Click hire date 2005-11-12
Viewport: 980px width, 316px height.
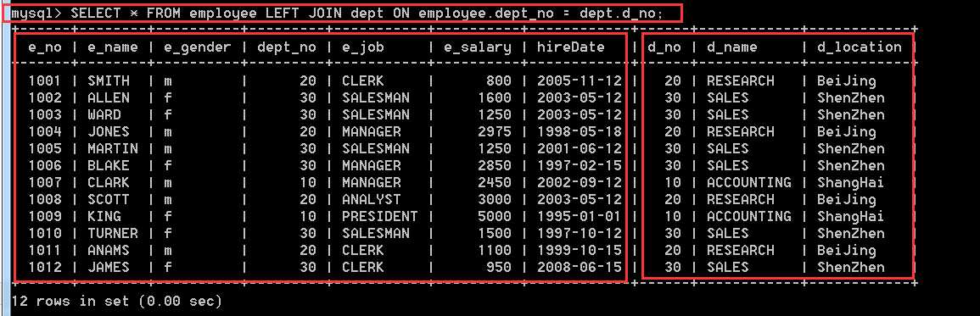point(580,81)
